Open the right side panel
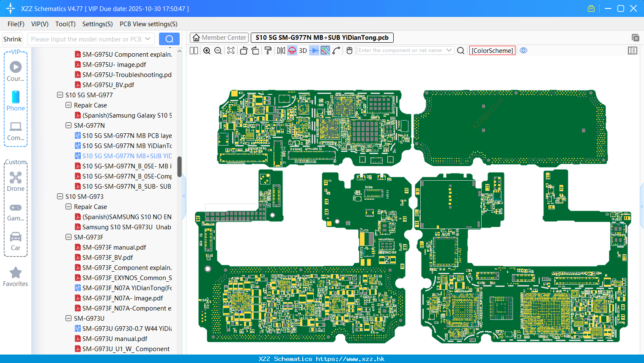 pos(633,50)
